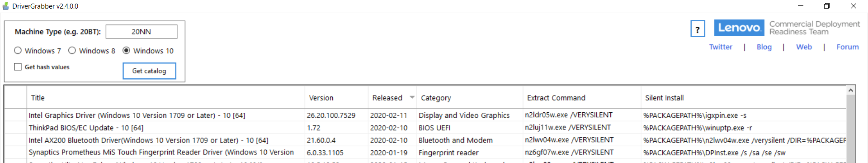
Task: Open the Forum link
Action: point(847,47)
